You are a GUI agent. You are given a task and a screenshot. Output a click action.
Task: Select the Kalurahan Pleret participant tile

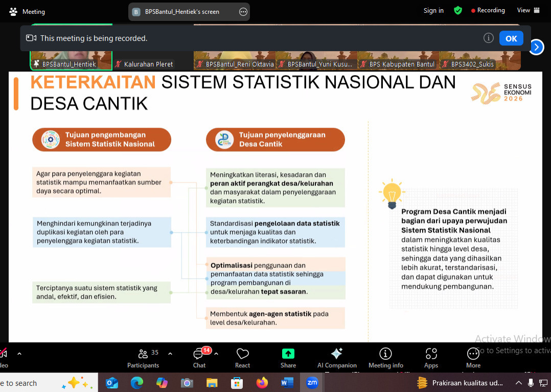(x=153, y=60)
